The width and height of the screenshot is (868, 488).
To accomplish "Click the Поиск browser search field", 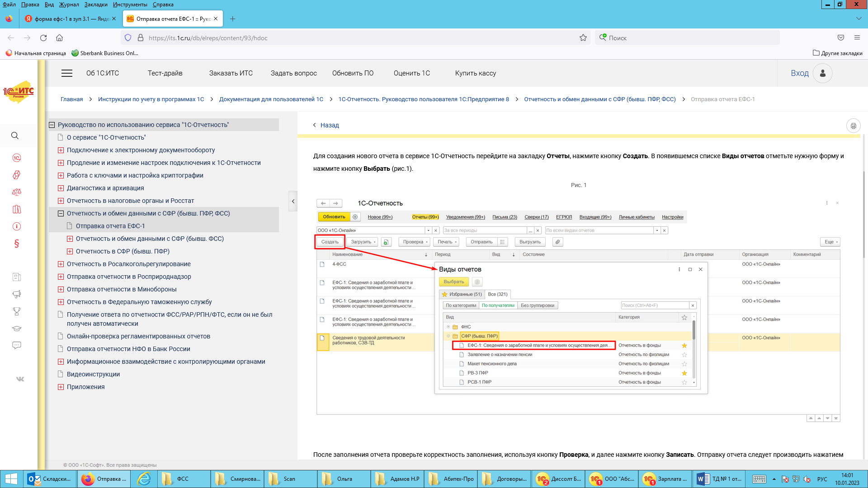I will 687,38.
